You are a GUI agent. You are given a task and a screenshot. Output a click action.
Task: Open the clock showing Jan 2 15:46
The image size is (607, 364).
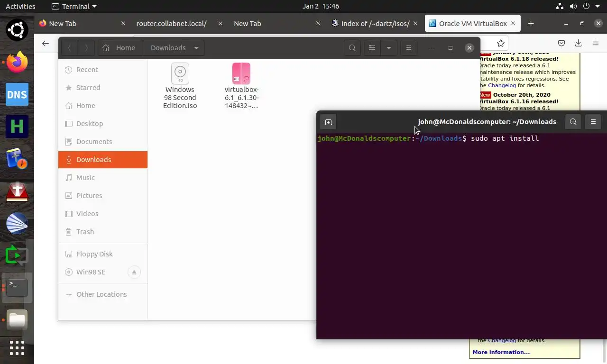click(321, 6)
